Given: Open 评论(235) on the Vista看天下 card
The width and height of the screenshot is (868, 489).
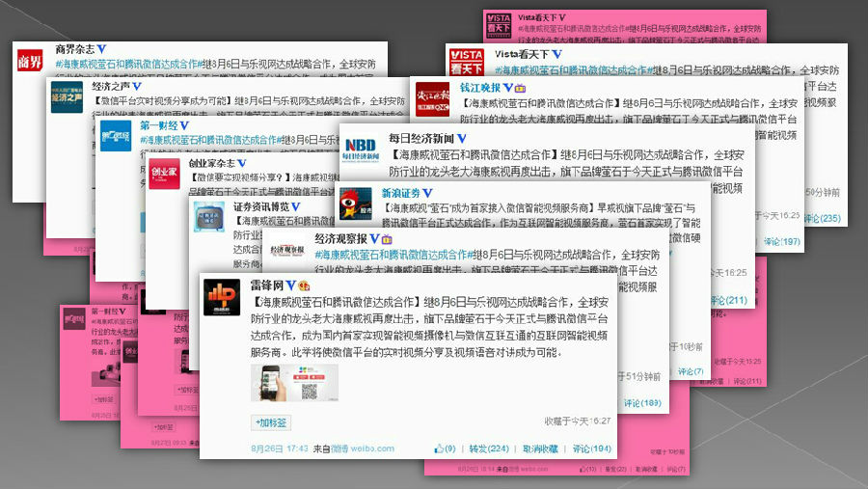Looking at the screenshot, I should coord(822,218).
